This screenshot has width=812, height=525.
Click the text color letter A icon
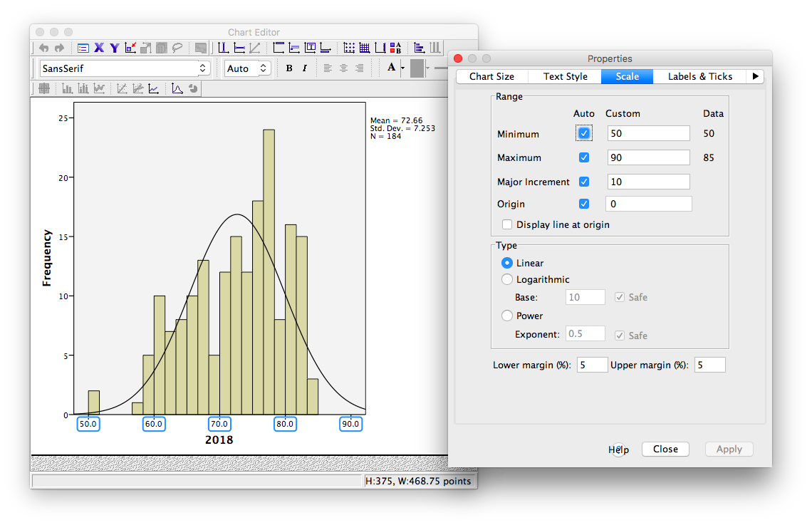(x=392, y=67)
